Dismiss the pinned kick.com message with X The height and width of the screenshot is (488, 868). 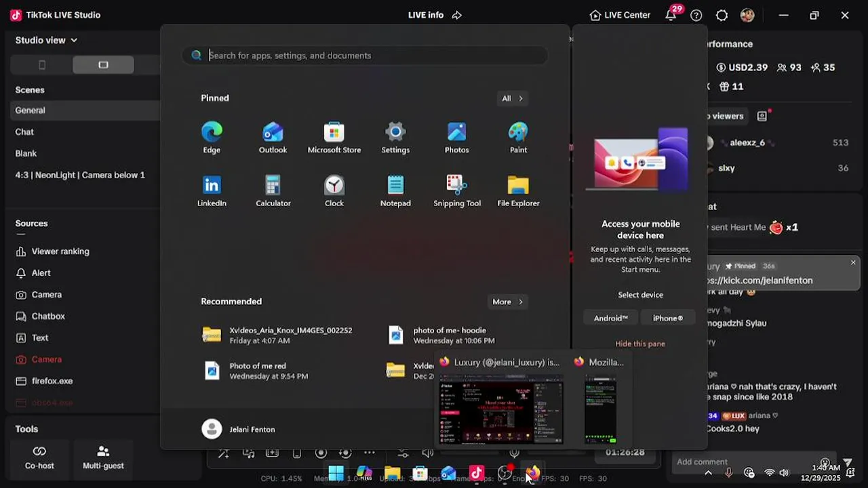(853, 262)
